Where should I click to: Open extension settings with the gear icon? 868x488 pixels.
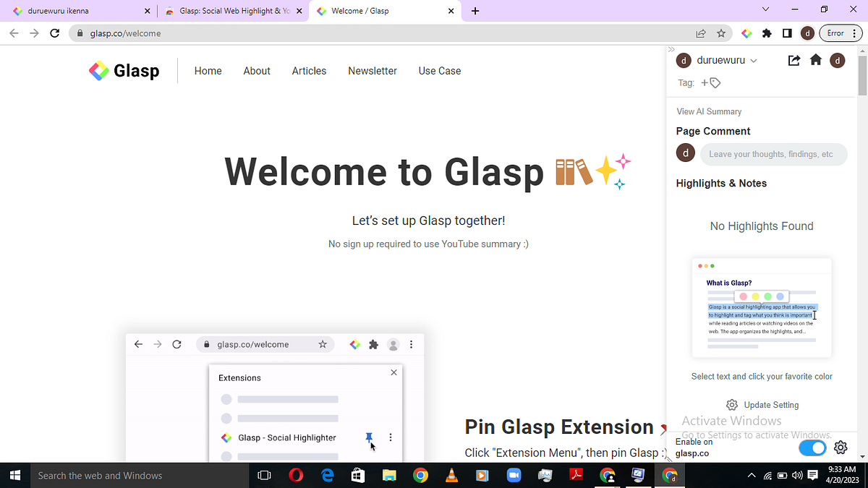click(840, 448)
